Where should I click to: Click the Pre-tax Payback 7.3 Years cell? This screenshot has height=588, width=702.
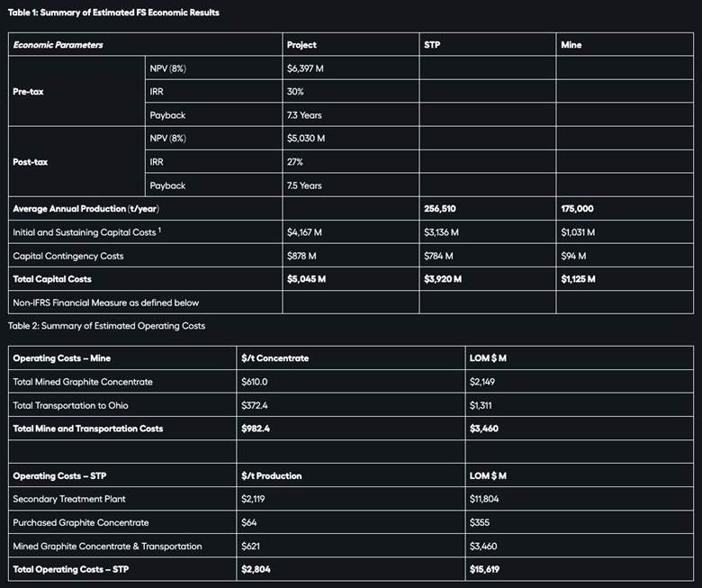click(x=304, y=115)
